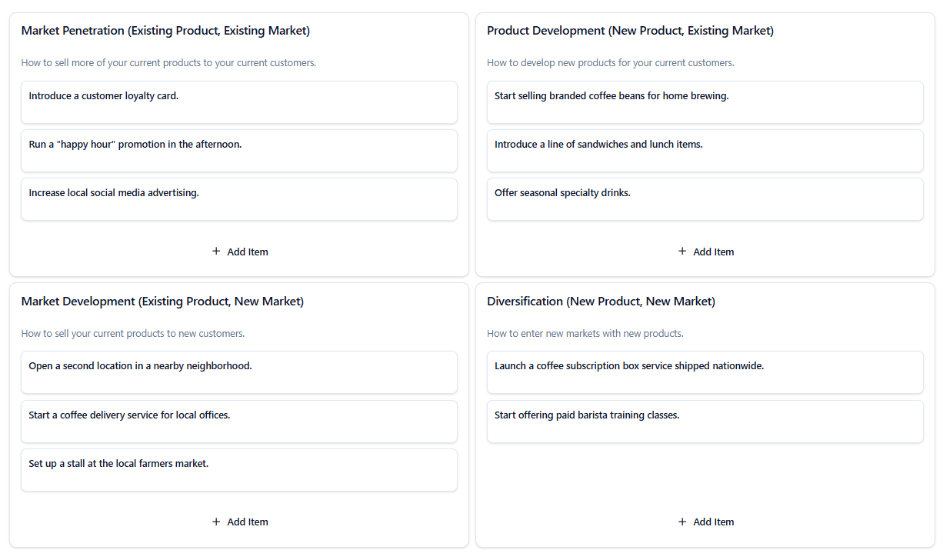Viewport: 943px width, 560px height.
Task: Edit the second location item
Action: [238, 372]
